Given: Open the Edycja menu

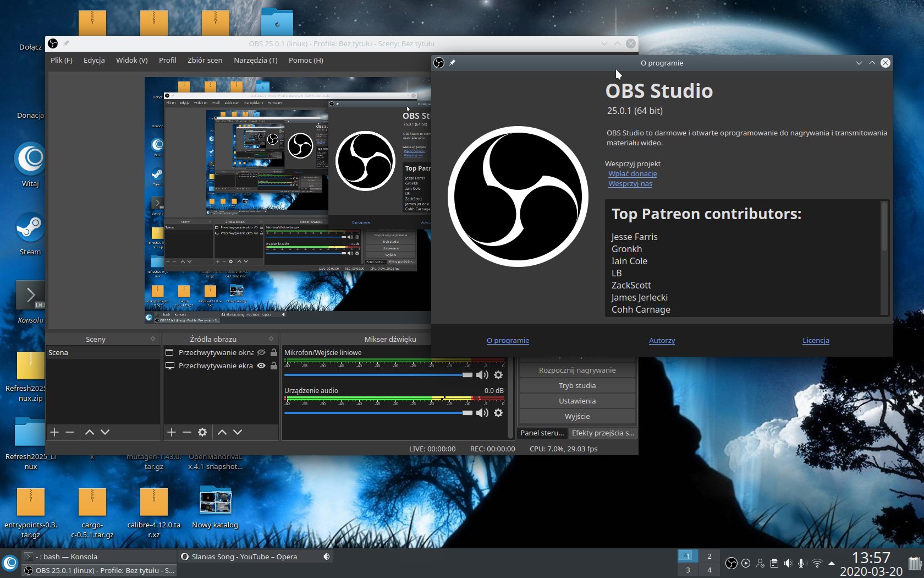Looking at the screenshot, I should 94,60.
